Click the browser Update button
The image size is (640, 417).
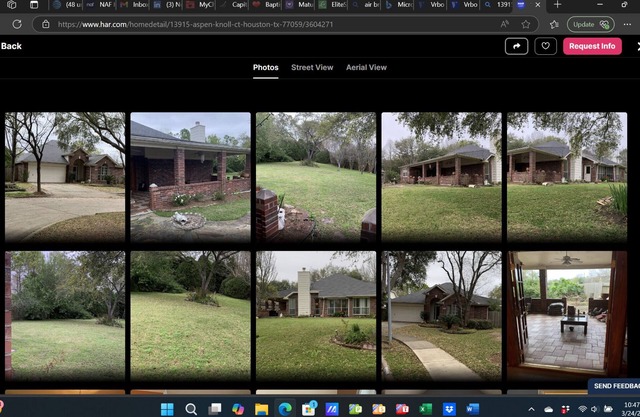click(x=590, y=24)
